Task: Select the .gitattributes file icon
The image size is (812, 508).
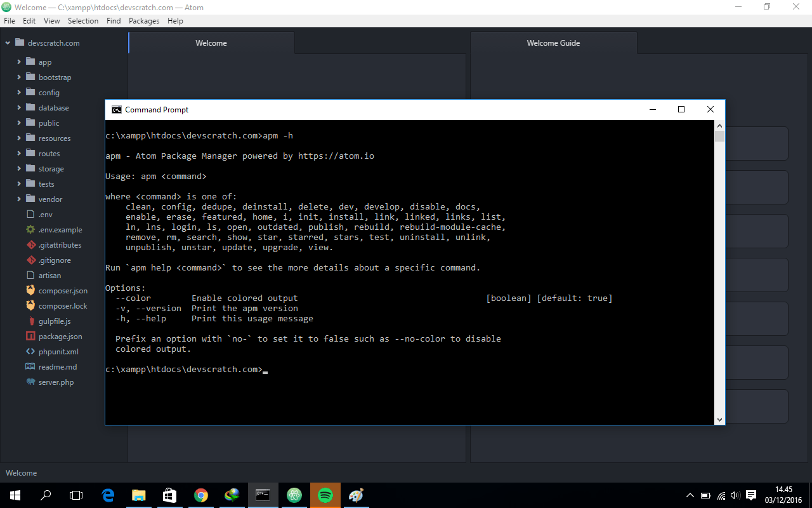Action: tap(30, 244)
